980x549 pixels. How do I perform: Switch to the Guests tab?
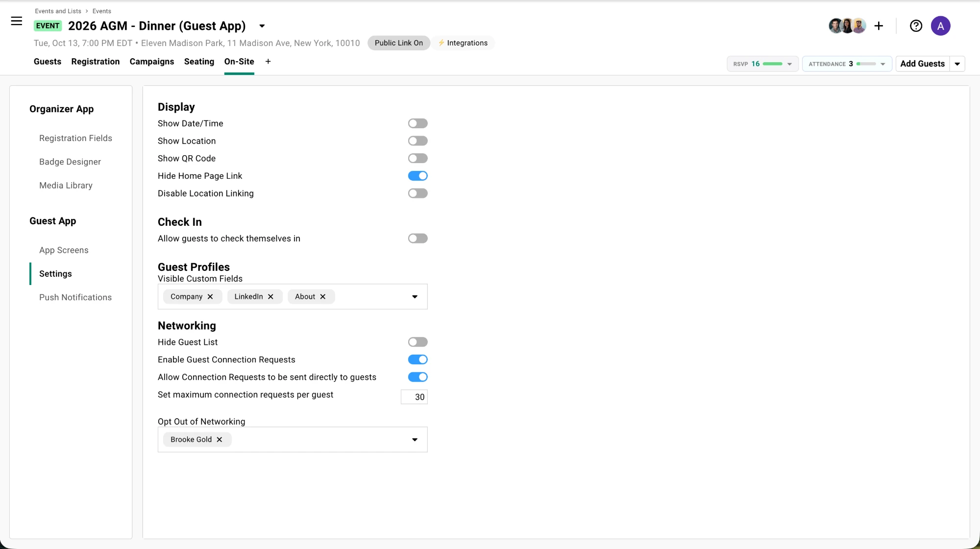(48, 62)
